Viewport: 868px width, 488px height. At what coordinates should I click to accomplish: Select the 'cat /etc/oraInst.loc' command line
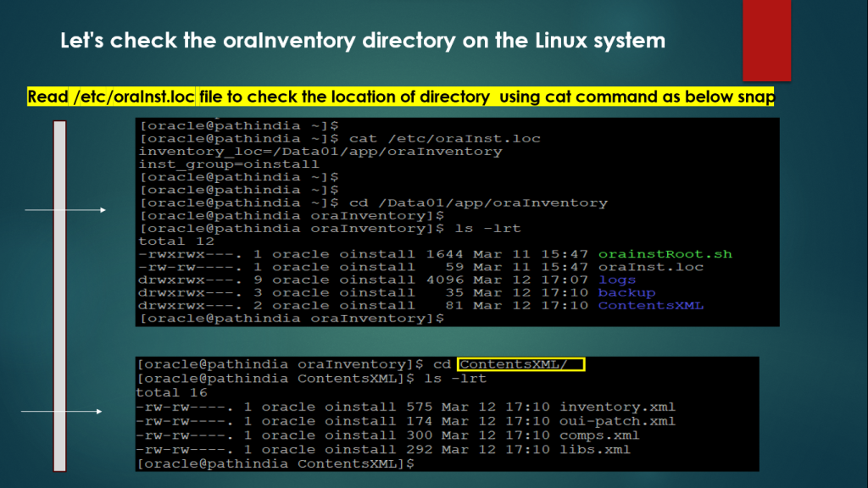click(439, 138)
